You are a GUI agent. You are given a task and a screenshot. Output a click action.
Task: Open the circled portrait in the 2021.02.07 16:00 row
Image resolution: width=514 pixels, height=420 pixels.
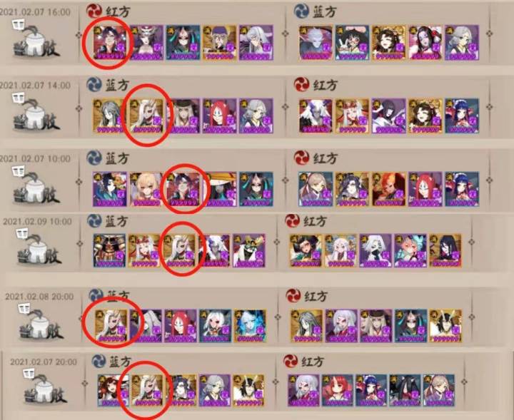coord(109,43)
